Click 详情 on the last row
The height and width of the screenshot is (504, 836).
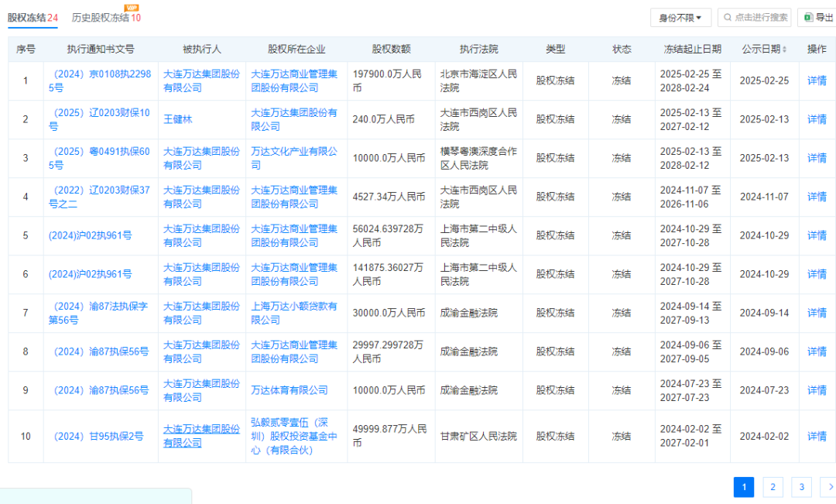click(x=817, y=436)
